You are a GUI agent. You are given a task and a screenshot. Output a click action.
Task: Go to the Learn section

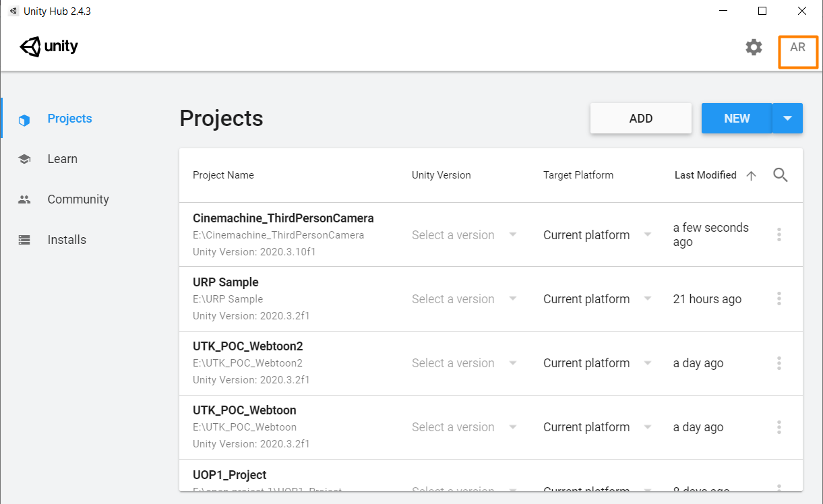tap(62, 159)
